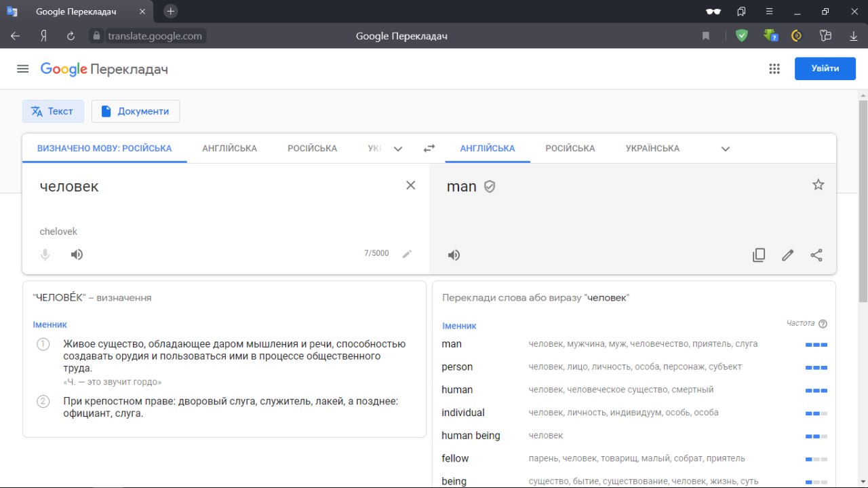Open the browser downloads arrow
Screen dimensions: 868x488
click(x=854, y=36)
